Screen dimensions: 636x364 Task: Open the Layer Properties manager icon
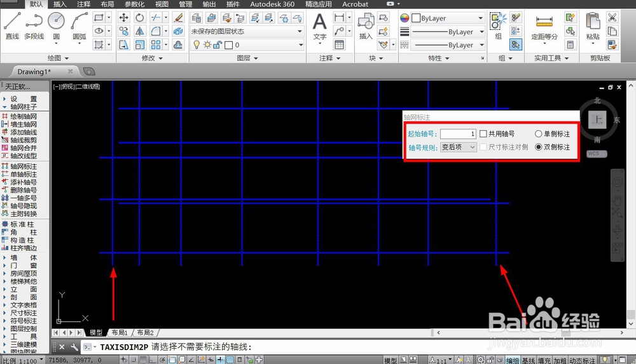coord(197,17)
